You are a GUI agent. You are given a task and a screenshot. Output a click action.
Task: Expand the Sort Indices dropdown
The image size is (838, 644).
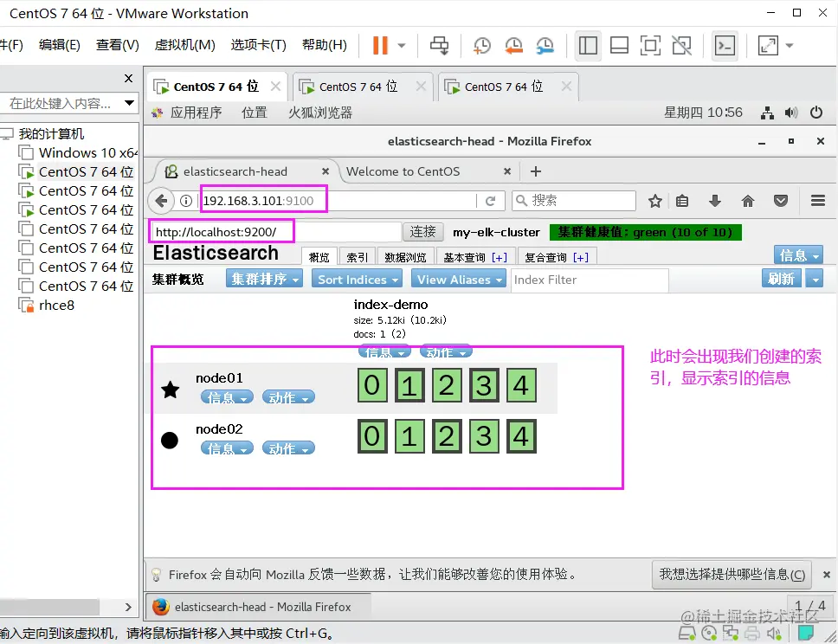[358, 279]
